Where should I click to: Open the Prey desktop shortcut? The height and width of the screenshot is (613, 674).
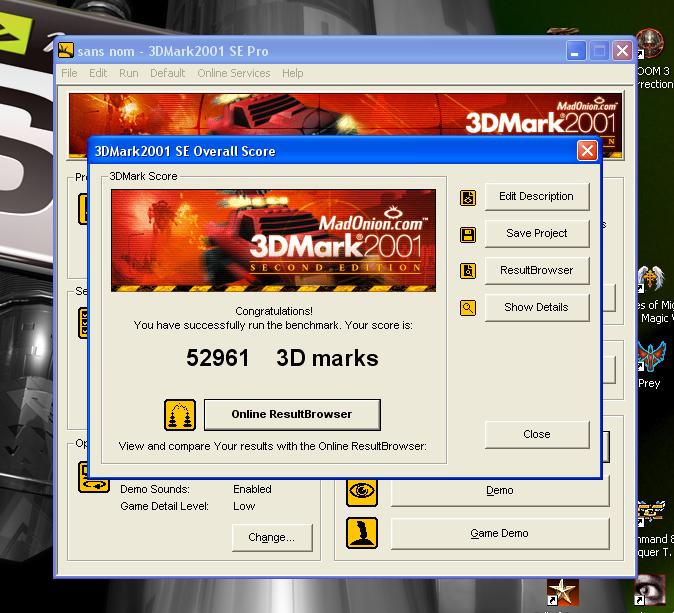(652, 356)
